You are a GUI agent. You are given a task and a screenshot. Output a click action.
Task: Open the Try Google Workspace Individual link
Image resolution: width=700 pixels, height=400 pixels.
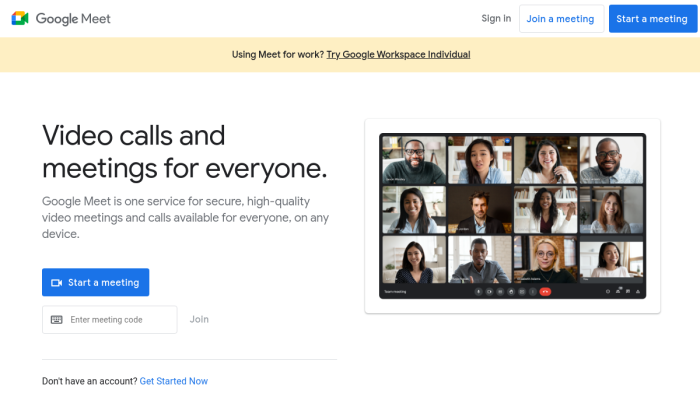coord(398,54)
